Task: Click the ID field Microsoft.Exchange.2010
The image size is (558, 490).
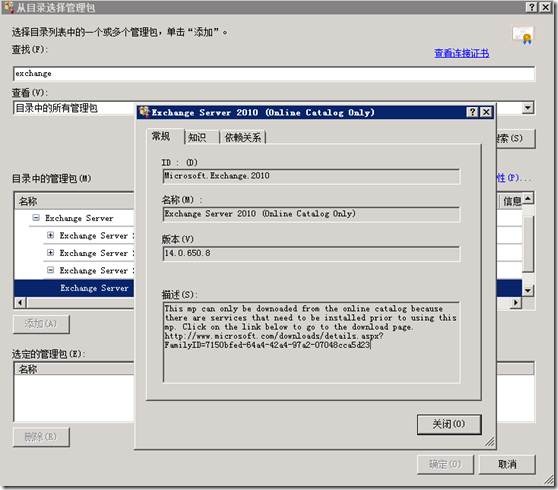Action: [311, 176]
